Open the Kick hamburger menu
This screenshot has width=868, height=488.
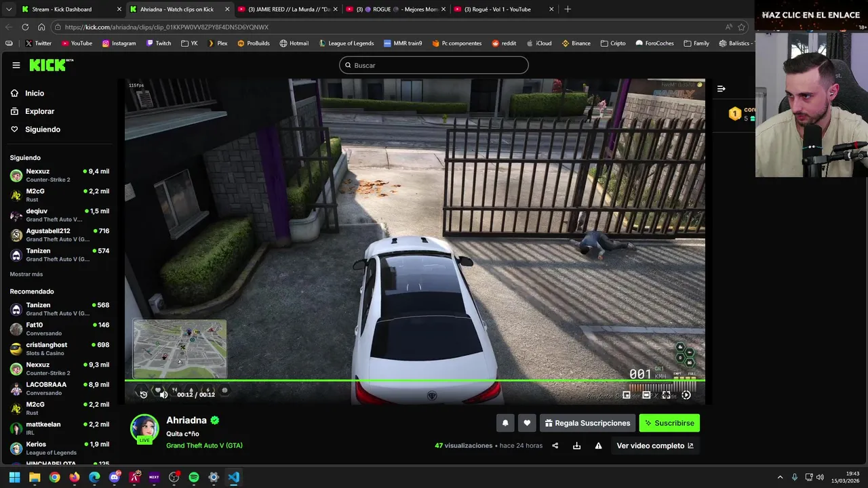(16, 65)
